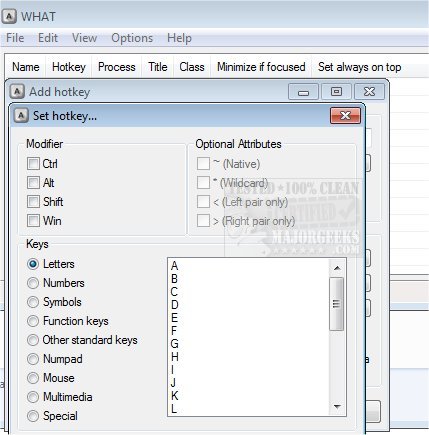Sort by the Name column header
This screenshot has height=435, width=429.
(26, 67)
